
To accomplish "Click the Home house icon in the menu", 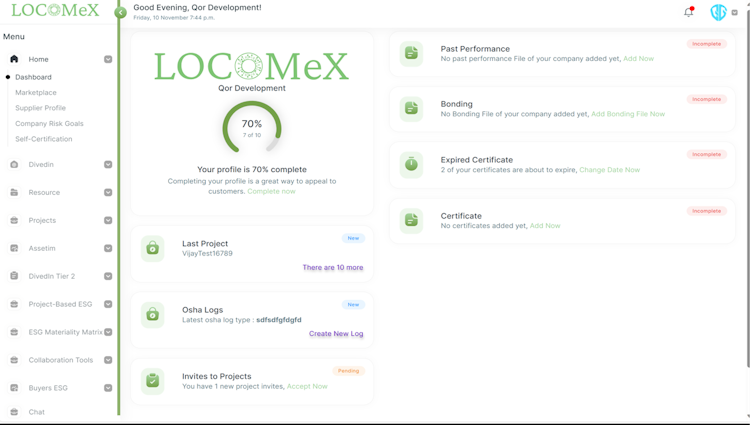I will coord(14,59).
